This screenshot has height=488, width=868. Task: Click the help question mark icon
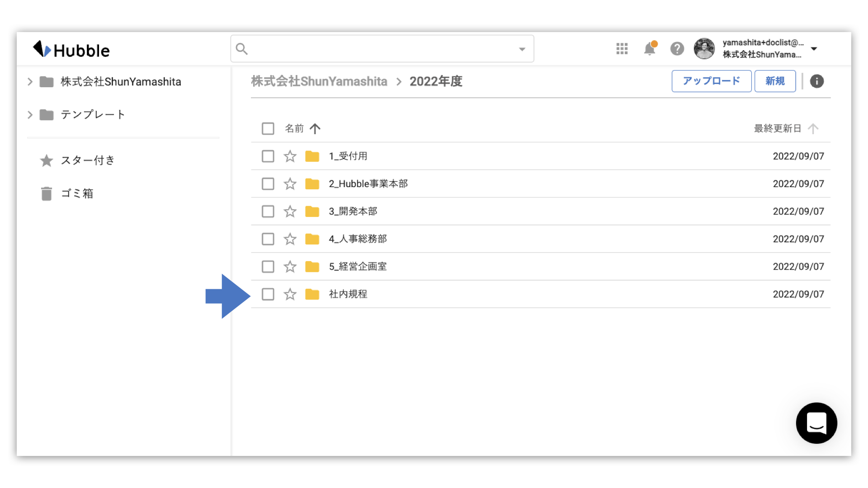click(x=677, y=49)
